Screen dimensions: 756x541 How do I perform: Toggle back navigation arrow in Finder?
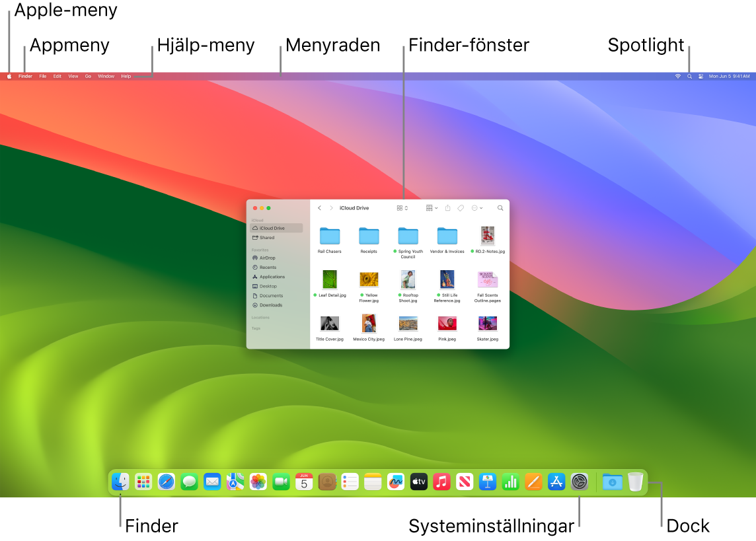tap(319, 207)
